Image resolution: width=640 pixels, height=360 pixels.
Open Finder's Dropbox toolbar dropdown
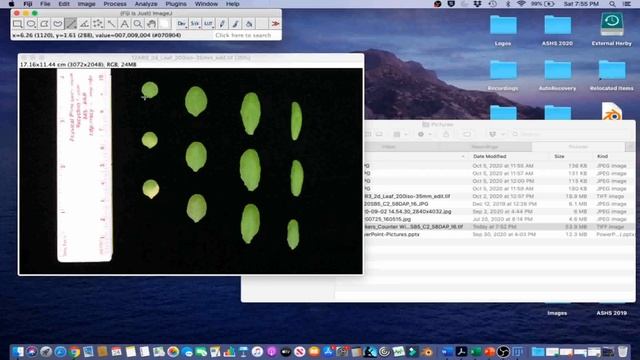coord(496,134)
